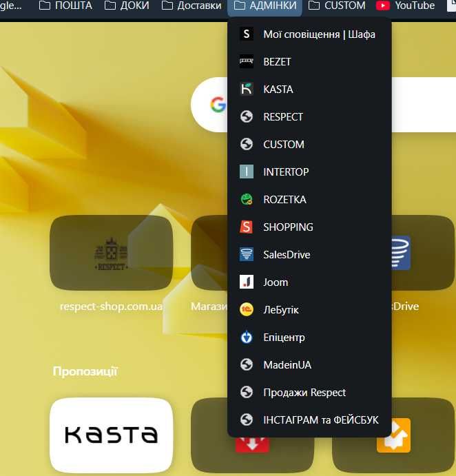Click the Google 'G' logo in search box
The width and height of the screenshot is (456, 476).
click(218, 105)
